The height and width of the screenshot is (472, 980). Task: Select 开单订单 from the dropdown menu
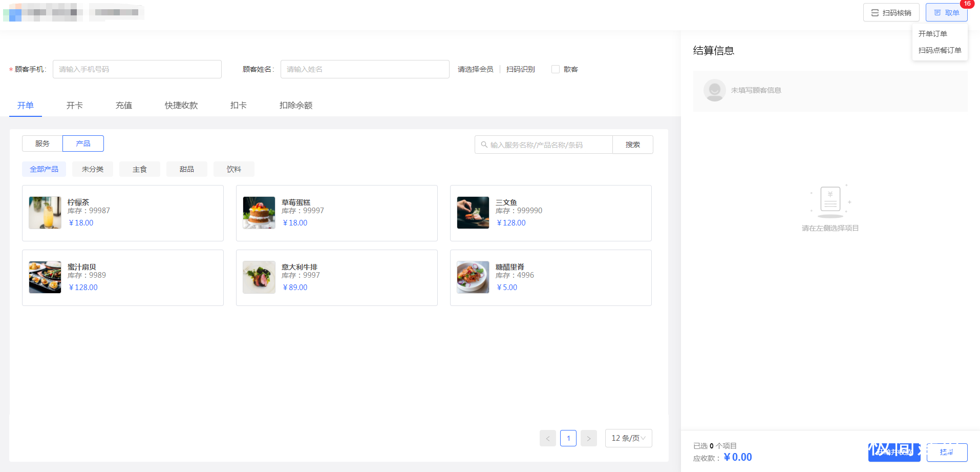click(932, 34)
